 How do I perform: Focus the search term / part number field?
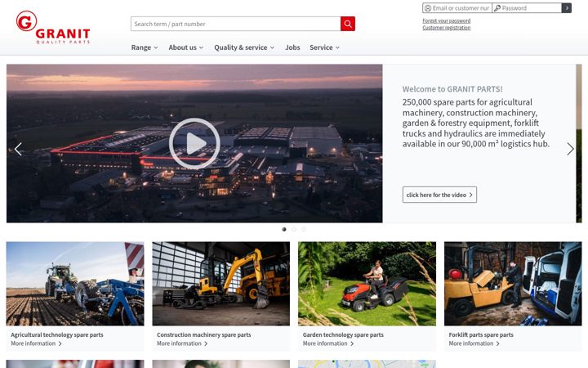click(235, 24)
